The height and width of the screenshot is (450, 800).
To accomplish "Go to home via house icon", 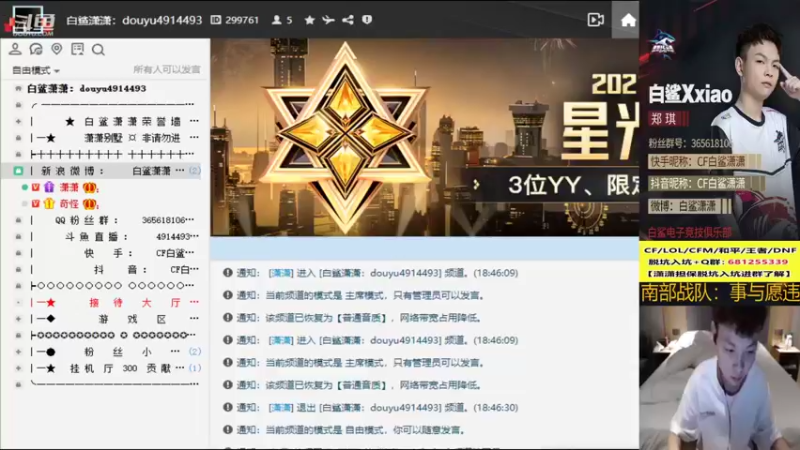I will click(x=628, y=20).
